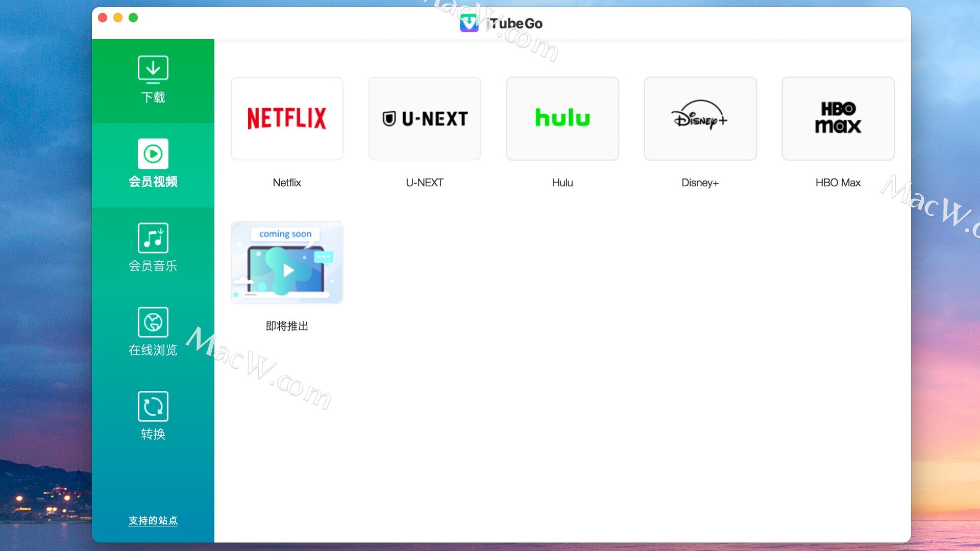Select the 会员视频 play icon in sidebar
This screenshot has height=551, width=980.
[x=153, y=154]
